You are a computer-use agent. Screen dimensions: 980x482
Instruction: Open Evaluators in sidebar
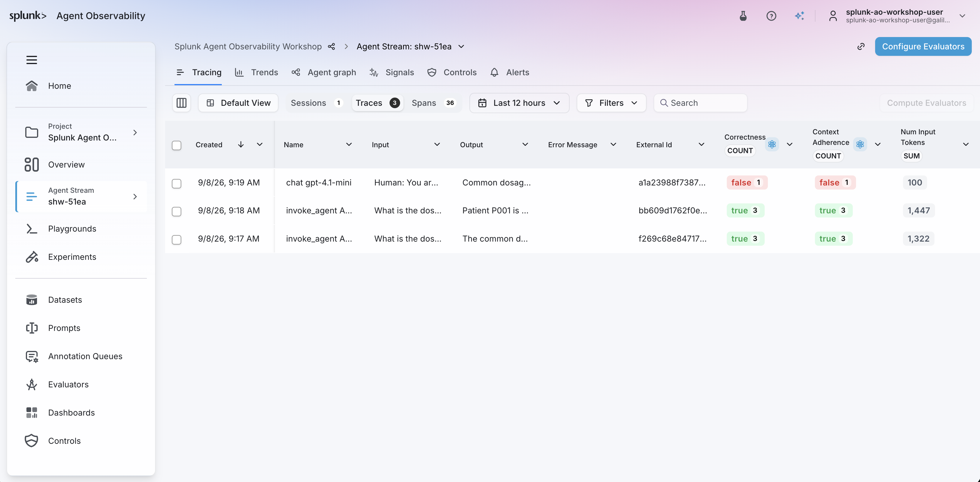pos(81,384)
